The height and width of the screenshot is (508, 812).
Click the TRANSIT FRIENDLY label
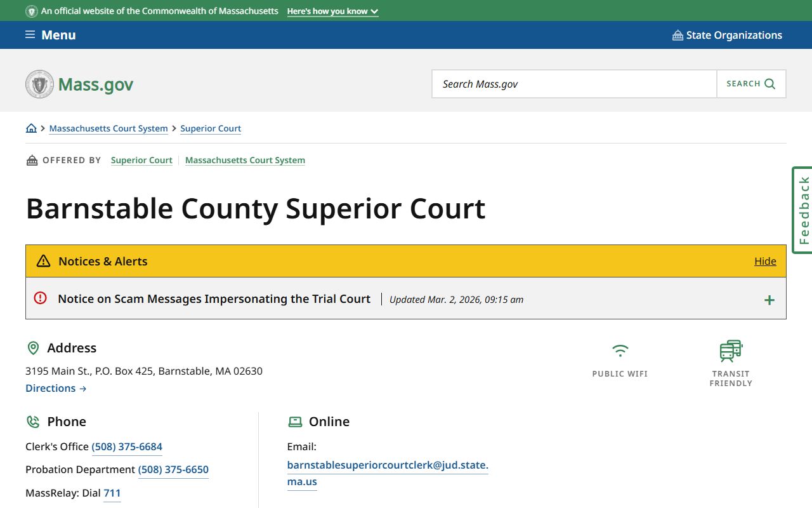731,378
